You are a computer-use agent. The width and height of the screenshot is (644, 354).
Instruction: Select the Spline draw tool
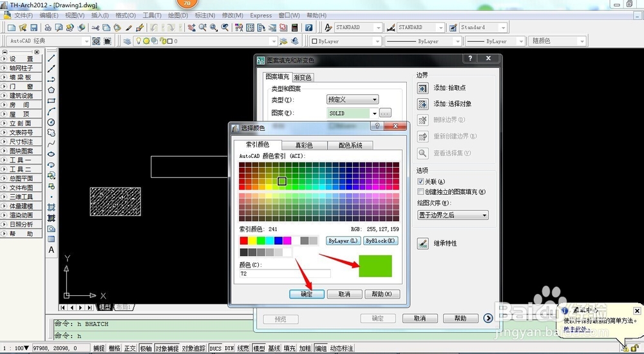point(52,144)
